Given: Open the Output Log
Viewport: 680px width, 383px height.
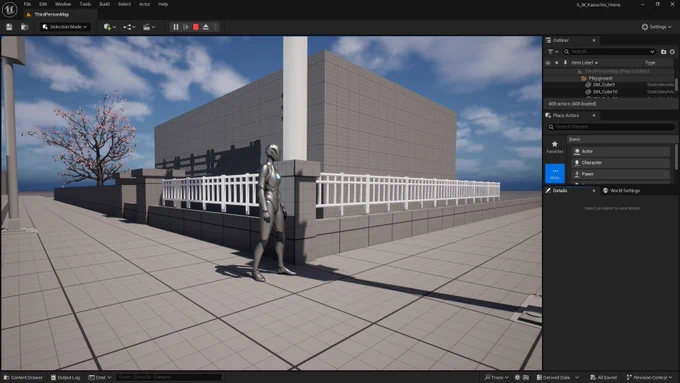Looking at the screenshot, I should point(65,377).
